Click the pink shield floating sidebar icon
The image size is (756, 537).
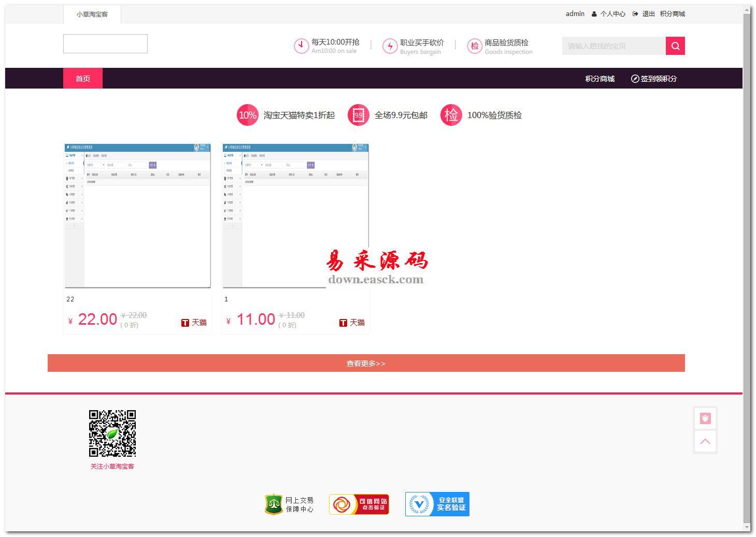(705, 418)
